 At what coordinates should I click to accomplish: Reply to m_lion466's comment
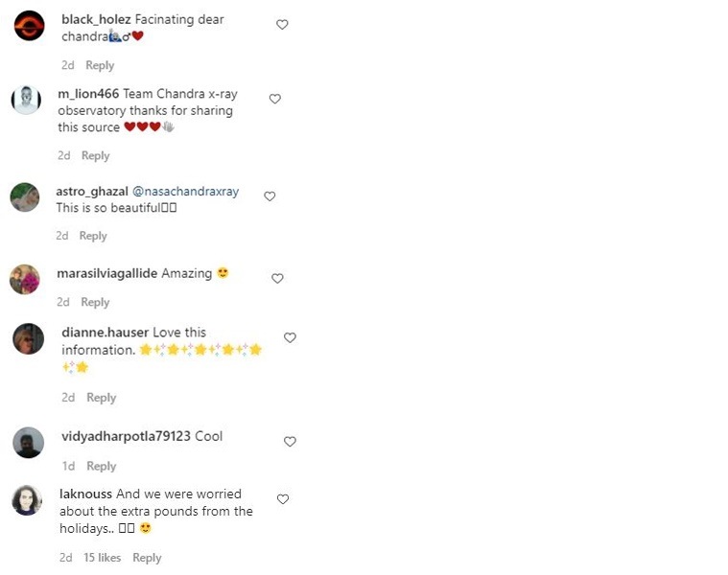click(95, 155)
